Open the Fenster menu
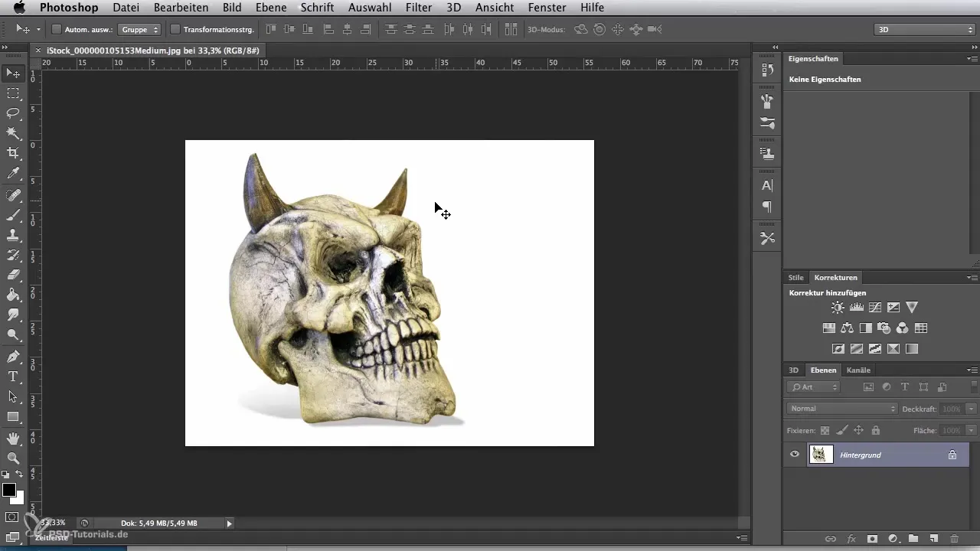 click(547, 8)
